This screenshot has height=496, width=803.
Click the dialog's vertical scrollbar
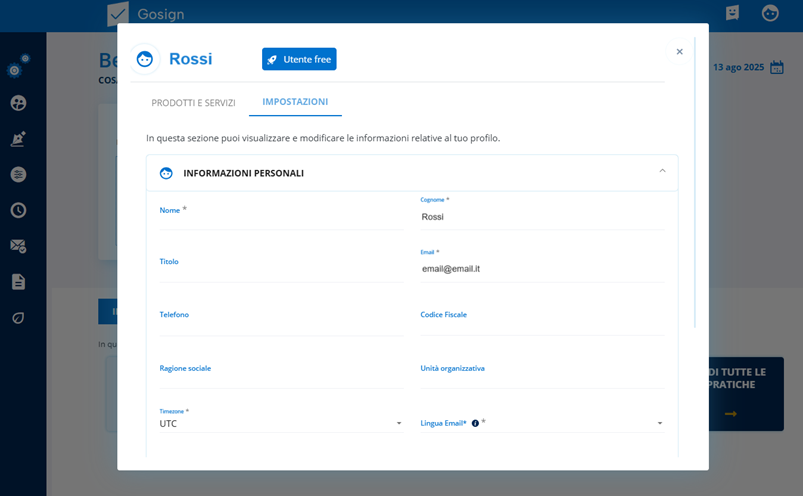[x=695, y=180]
